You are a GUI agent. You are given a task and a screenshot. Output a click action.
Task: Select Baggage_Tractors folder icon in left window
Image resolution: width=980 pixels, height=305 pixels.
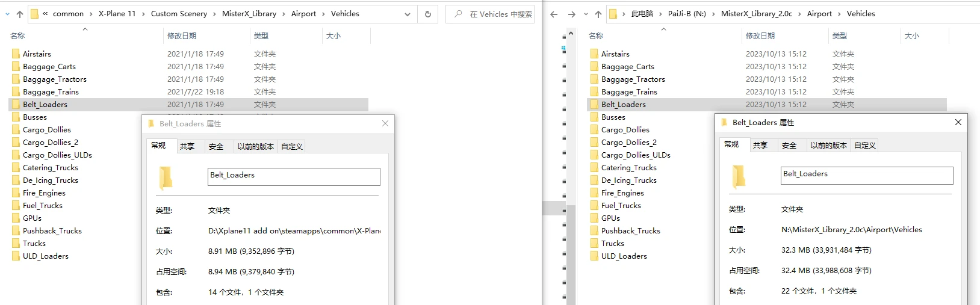[x=16, y=79]
